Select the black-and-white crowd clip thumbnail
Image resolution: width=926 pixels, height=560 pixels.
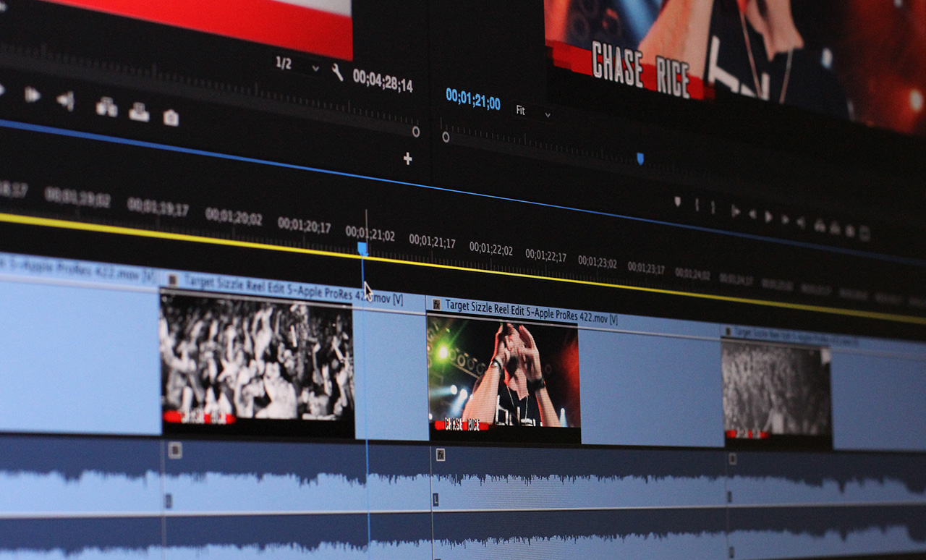(x=257, y=365)
